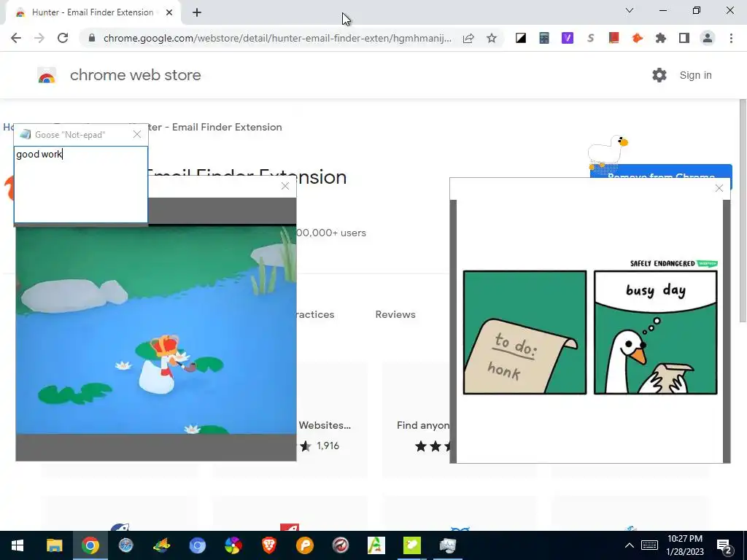Show hidden system tray icons

[x=630, y=545]
